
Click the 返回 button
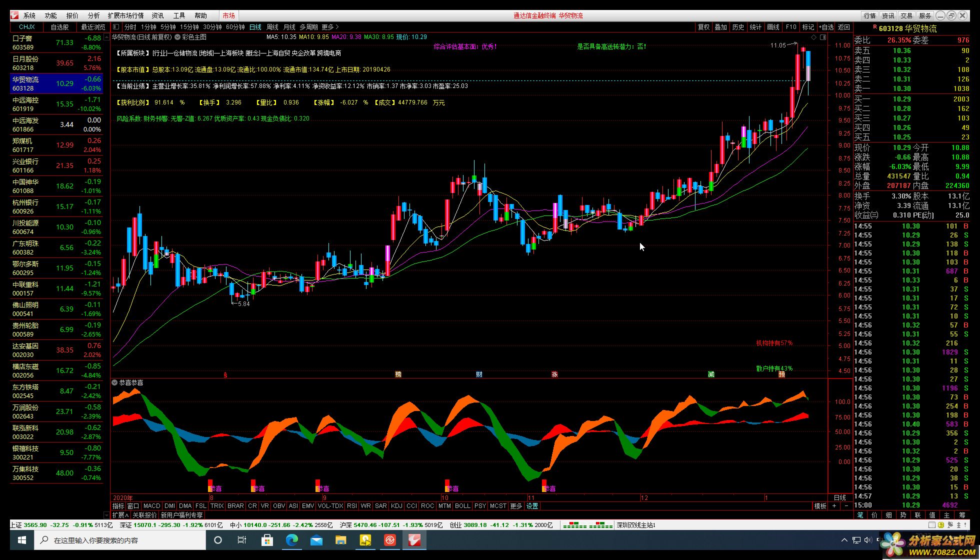844,27
